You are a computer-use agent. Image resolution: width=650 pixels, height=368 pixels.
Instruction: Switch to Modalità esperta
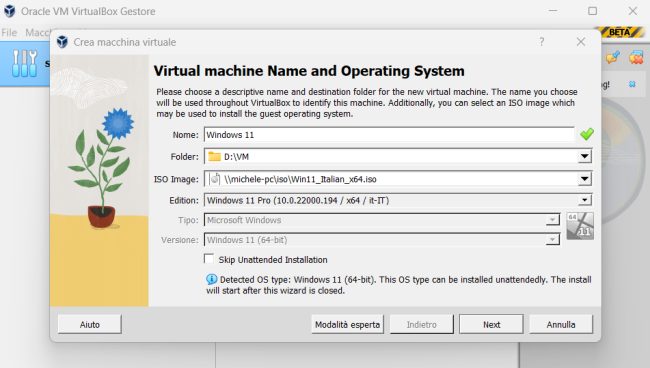coord(347,324)
